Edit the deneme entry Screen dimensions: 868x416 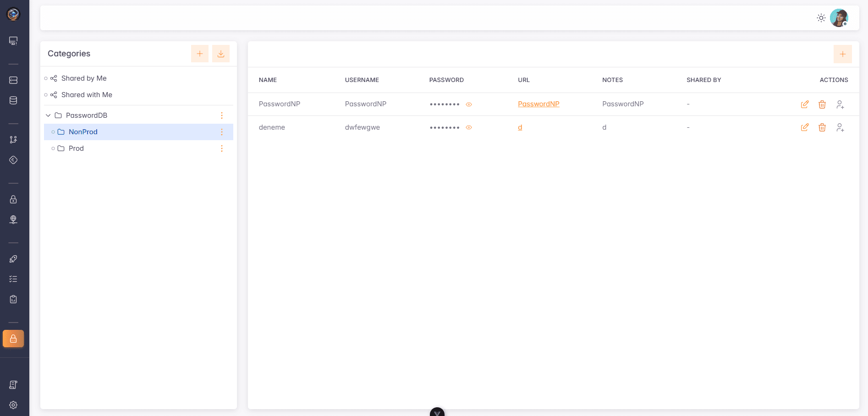coord(805,127)
